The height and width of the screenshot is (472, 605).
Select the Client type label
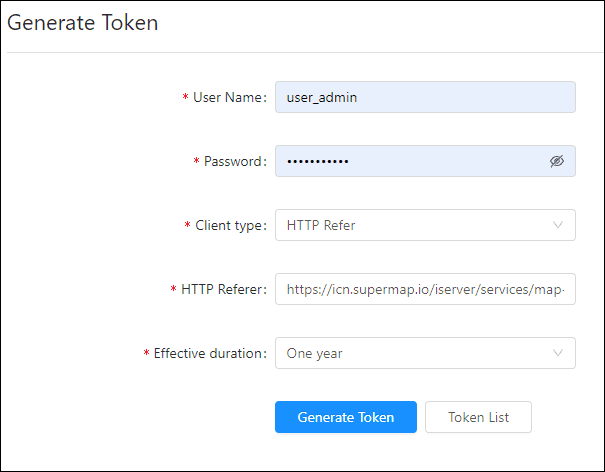tap(230, 225)
